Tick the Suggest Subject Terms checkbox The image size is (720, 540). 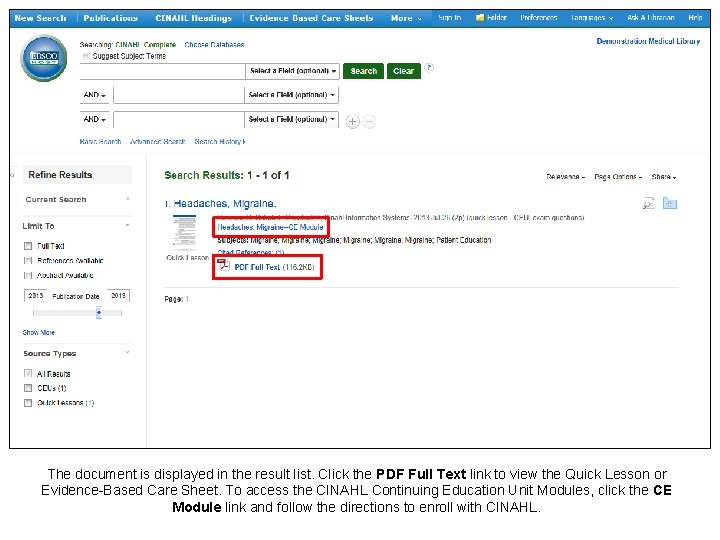(85, 56)
